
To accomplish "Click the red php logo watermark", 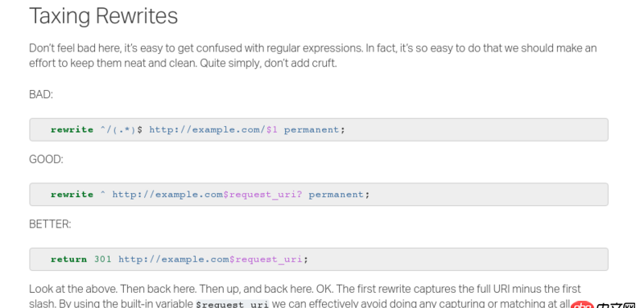I will coord(582,305).
